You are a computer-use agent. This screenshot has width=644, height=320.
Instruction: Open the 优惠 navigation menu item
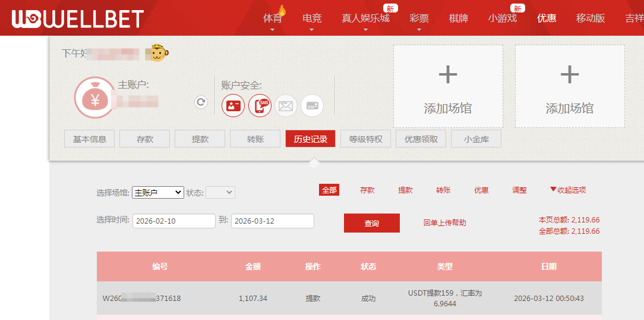[x=547, y=18]
